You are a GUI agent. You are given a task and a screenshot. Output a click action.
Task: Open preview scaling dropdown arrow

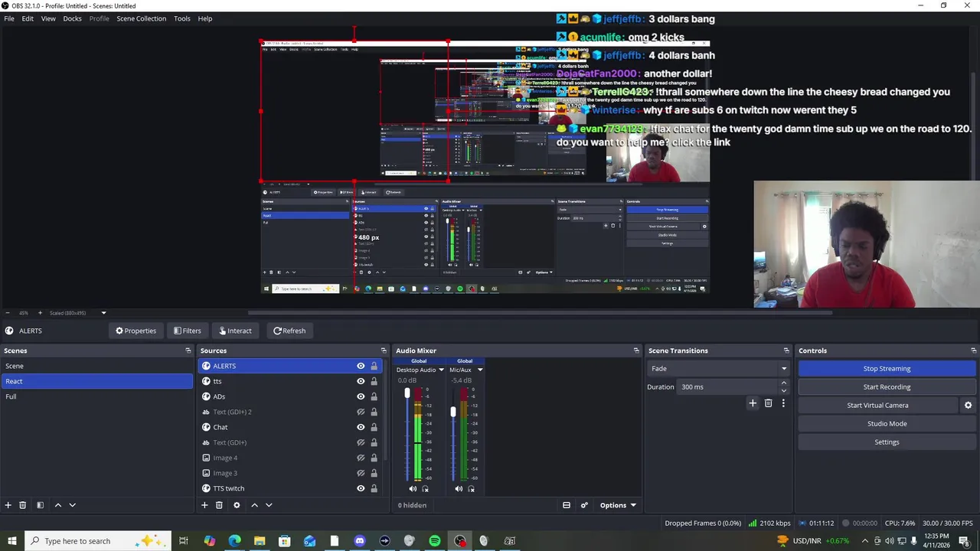click(x=103, y=313)
